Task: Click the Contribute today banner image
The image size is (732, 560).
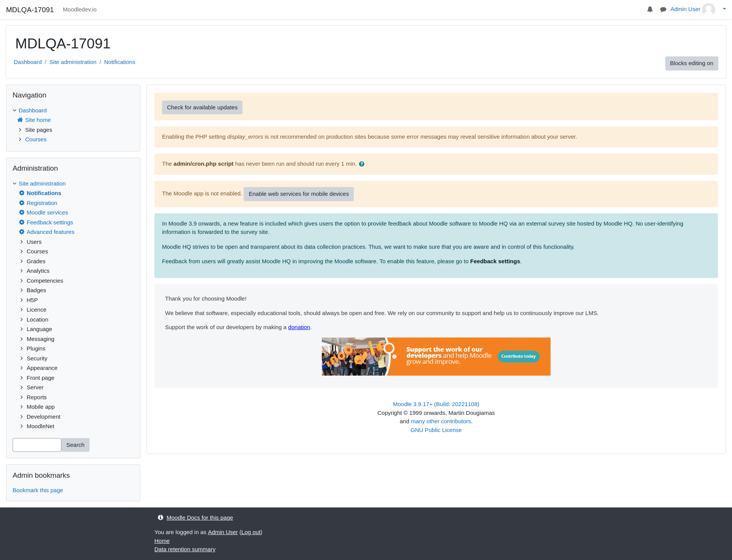Action: (436, 357)
